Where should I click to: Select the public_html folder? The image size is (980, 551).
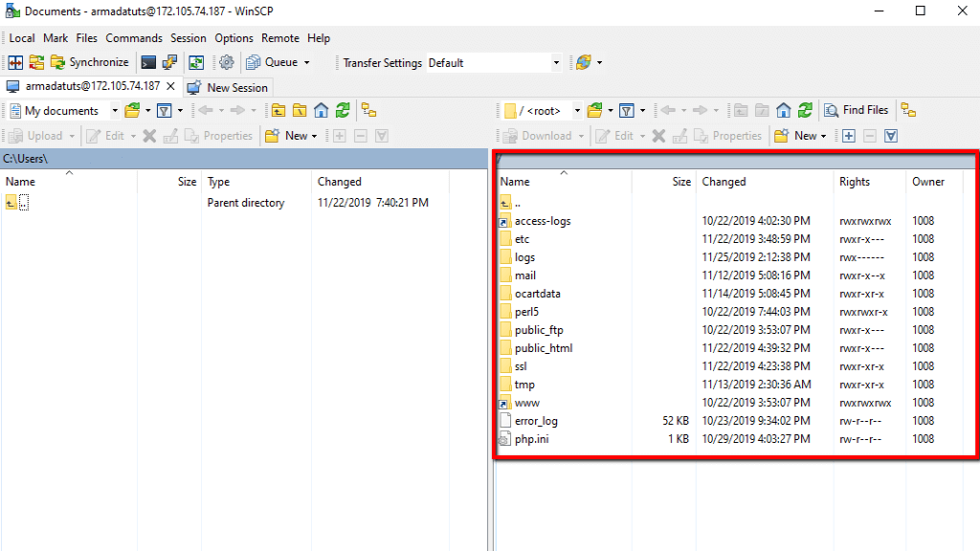coord(543,348)
